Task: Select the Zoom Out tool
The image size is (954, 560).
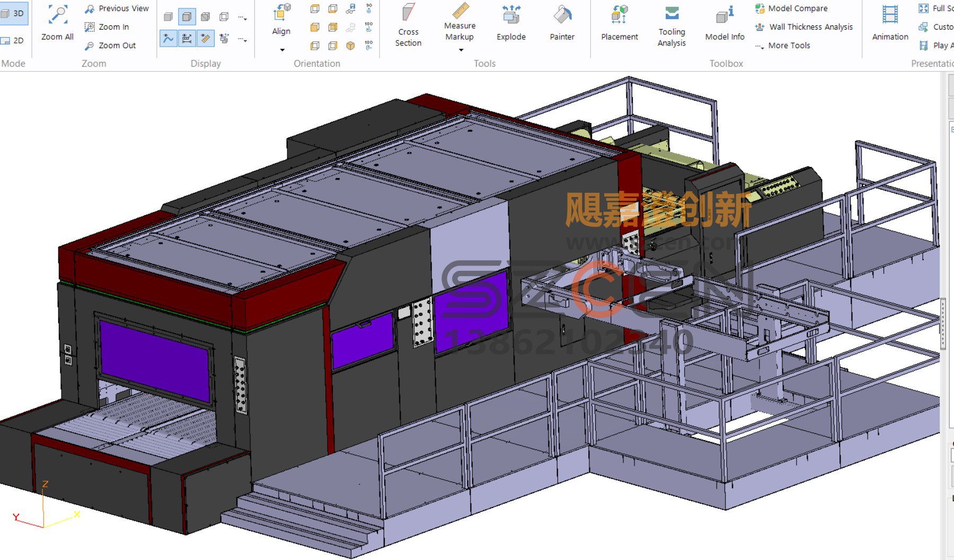Action: point(110,46)
